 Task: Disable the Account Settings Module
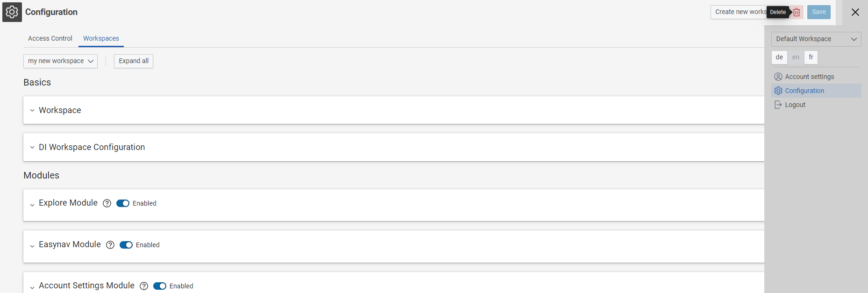(x=160, y=286)
